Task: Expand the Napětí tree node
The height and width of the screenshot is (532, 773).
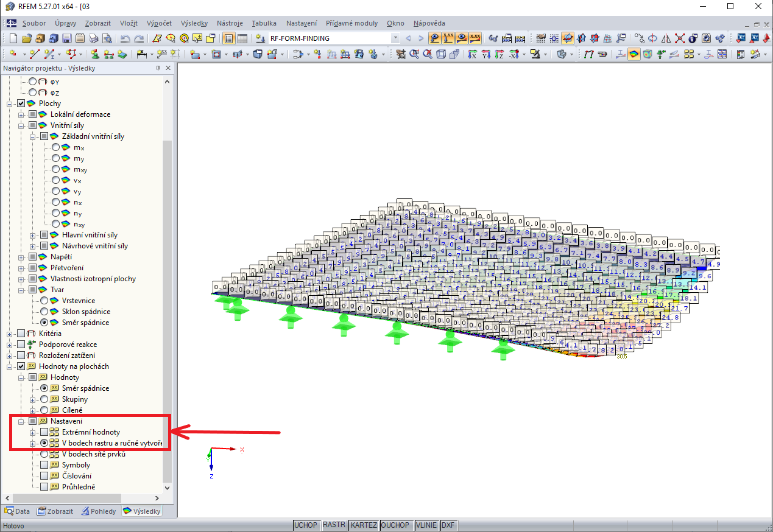Action: pyautogui.click(x=21, y=257)
